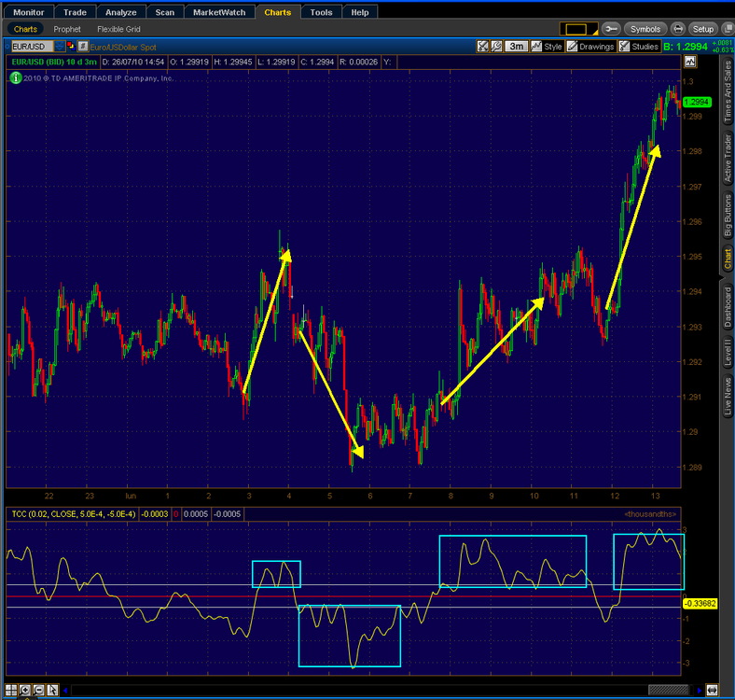Screen dimensions: 735x700
Task: Switch to the Analyze tab
Action: [121, 12]
